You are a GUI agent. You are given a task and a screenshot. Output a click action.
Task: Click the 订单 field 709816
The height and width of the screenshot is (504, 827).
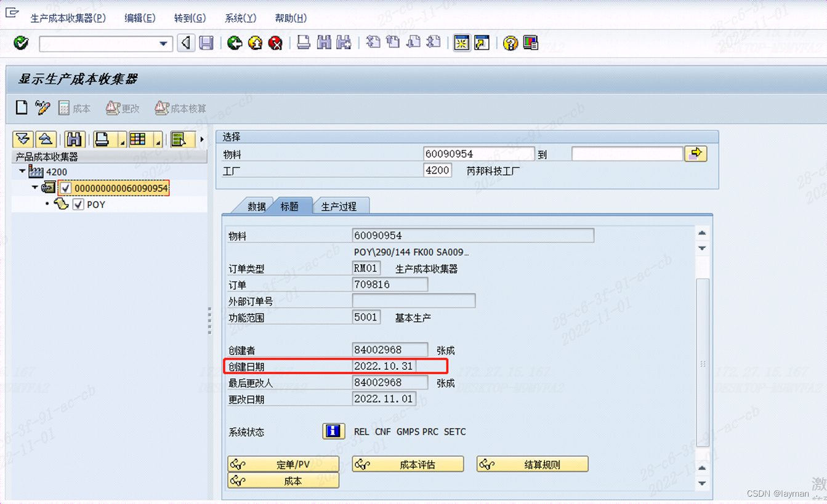(390, 285)
